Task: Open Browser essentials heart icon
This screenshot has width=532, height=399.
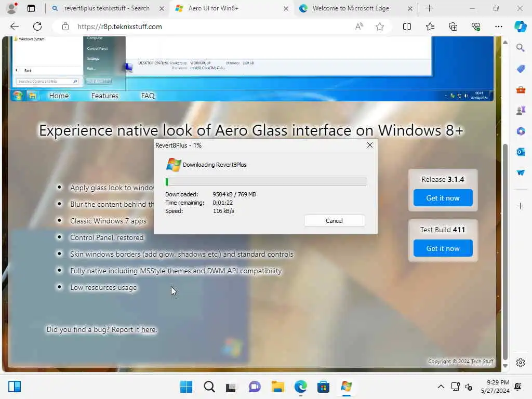Action: click(x=476, y=26)
